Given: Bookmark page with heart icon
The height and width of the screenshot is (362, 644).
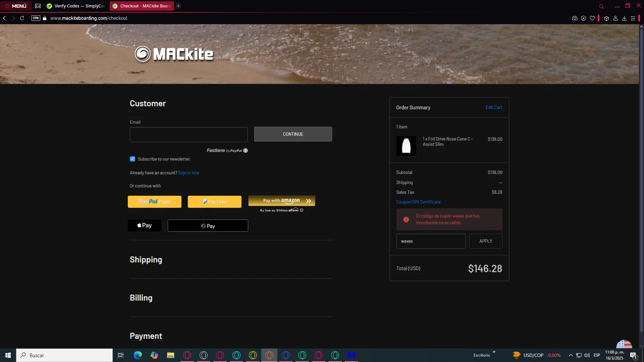Looking at the screenshot, I should click(592, 18).
